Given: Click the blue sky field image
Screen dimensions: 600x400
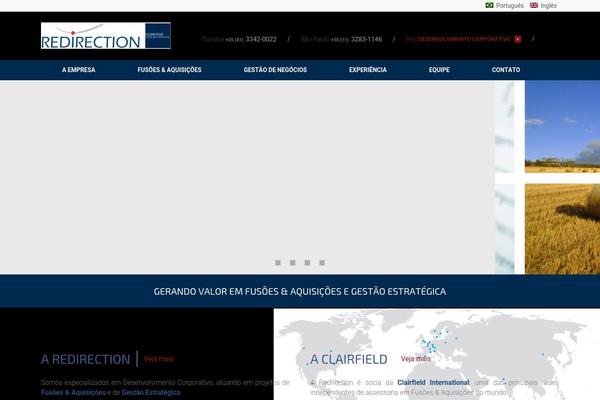Looking at the screenshot, I should coord(562,127).
